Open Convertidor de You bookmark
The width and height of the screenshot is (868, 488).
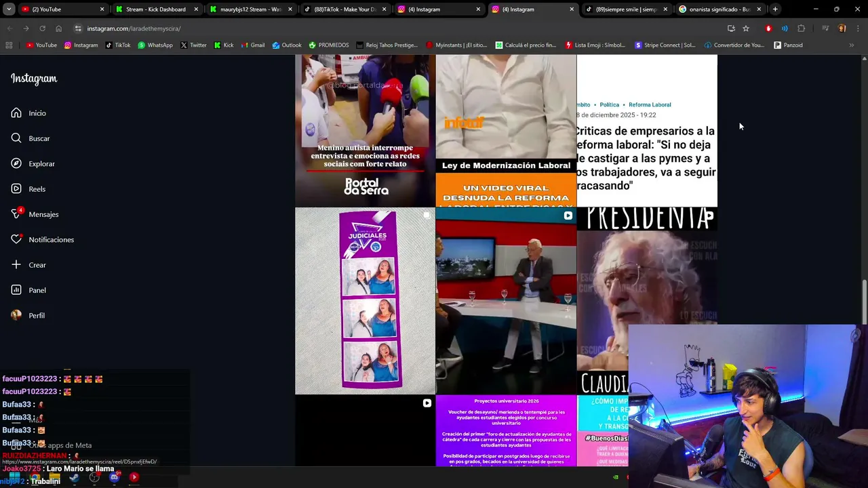[734, 45]
